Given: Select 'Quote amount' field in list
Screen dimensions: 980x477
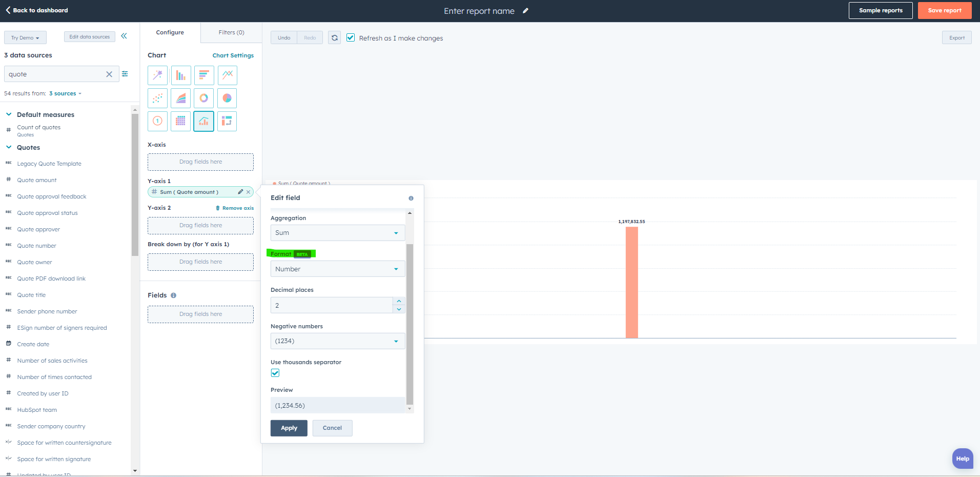Looking at the screenshot, I should pyautogui.click(x=37, y=180).
